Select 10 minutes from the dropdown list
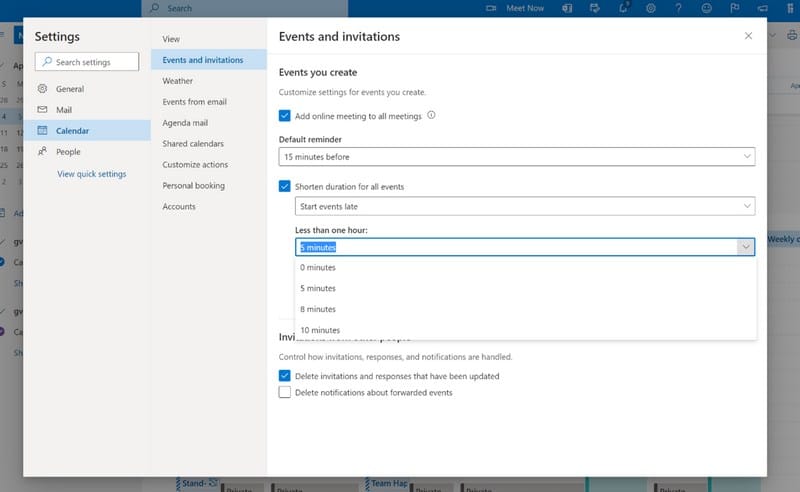The width and height of the screenshot is (800, 492). tap(320, 330)
